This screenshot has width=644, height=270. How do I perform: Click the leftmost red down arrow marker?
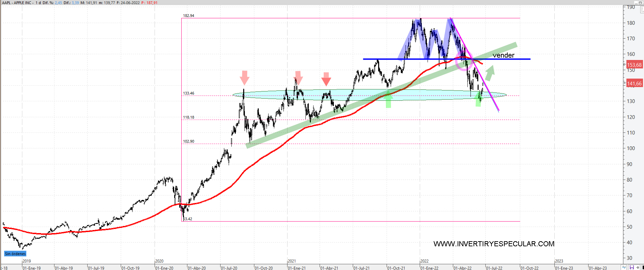[245, 78]
